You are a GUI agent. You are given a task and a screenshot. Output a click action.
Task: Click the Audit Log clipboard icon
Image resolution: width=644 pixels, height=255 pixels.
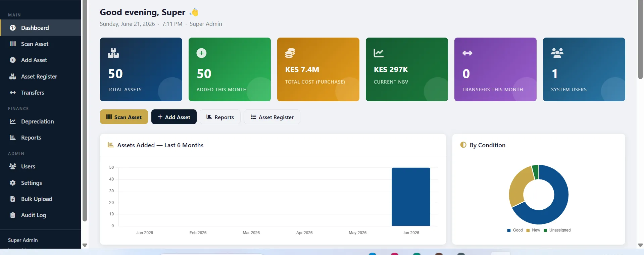click(13, 215)
